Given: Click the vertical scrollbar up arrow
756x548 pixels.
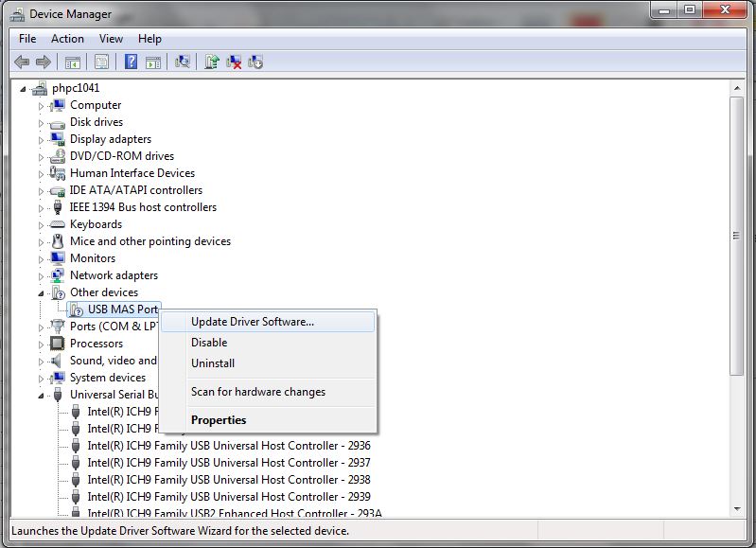Looking at the screenshot, I should pos(737,88).
